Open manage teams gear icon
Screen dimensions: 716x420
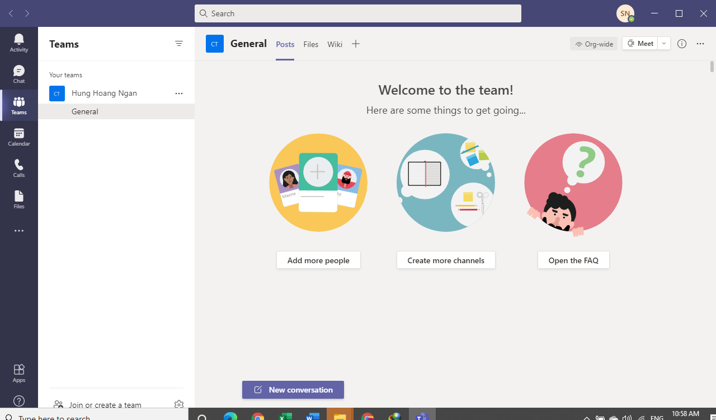(179, 404)
